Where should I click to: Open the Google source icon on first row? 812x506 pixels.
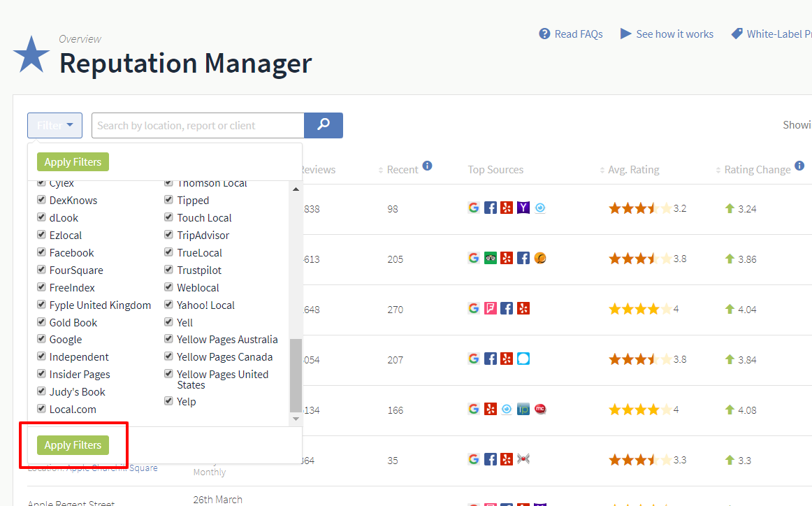pyautogui.click(x=474, y=208)
